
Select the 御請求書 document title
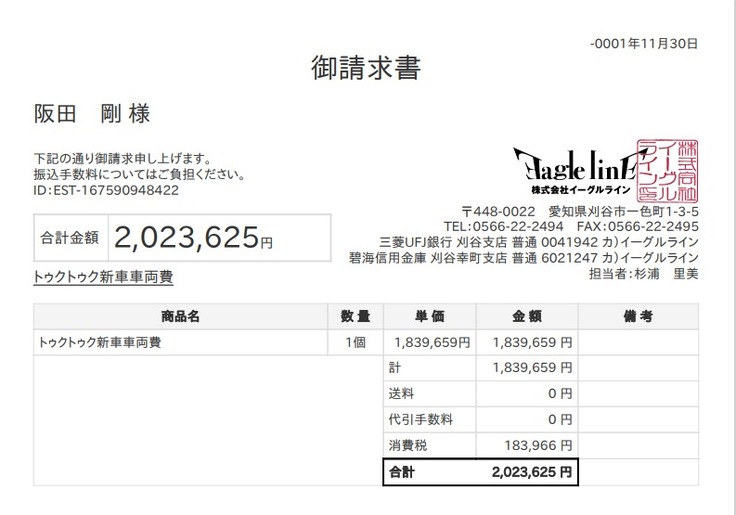pyautogui.click(x=366, y=68)
